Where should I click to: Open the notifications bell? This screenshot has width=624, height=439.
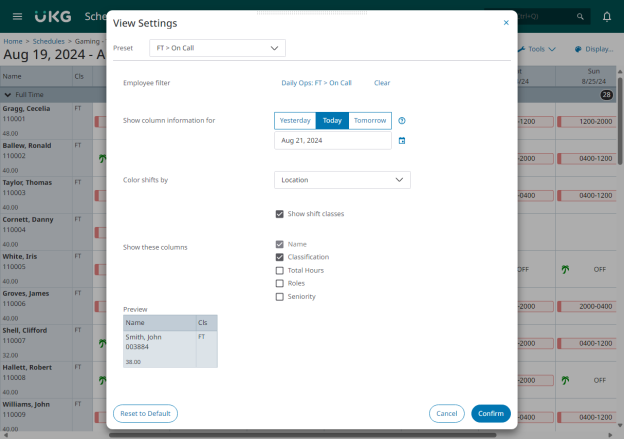[606, 16]
